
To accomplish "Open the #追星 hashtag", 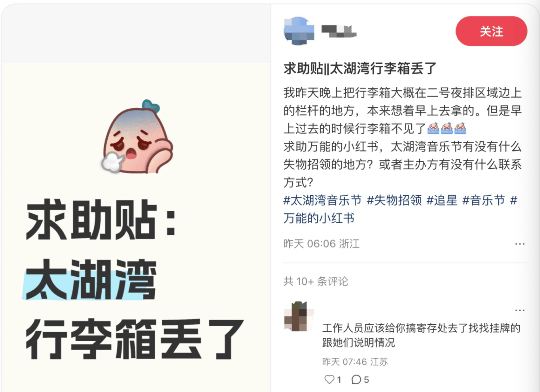I will [442, 200].
